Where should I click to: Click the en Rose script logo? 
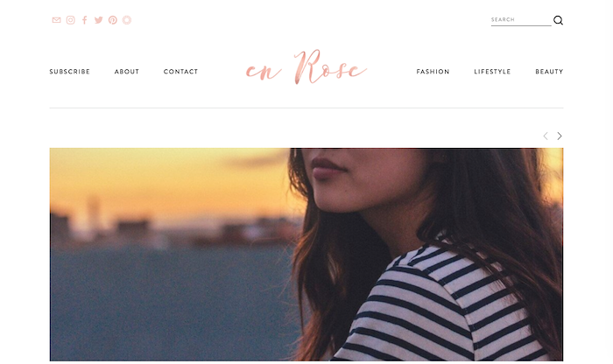[306, 67]
